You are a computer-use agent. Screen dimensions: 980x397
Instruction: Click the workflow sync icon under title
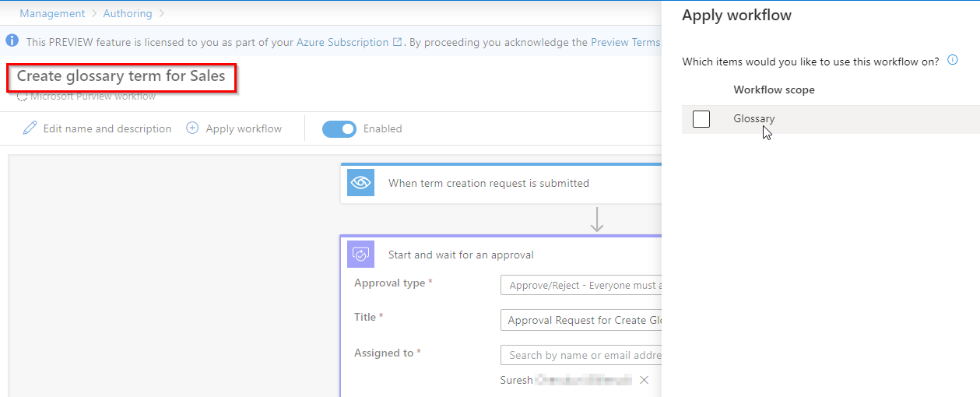coord(23,97)
